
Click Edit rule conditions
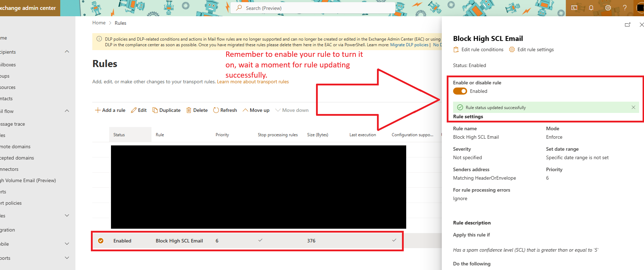click(x=478, y=49)
